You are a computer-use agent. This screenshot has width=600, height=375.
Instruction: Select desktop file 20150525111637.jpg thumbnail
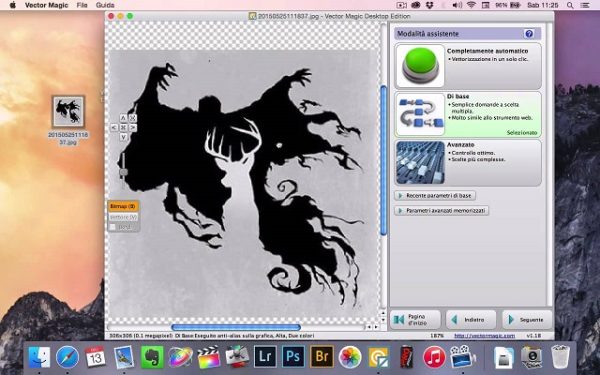click(68, 111)
